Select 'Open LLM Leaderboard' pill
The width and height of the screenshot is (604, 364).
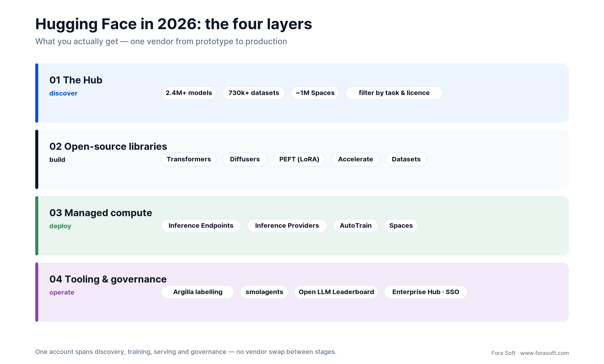pos(336,292)
